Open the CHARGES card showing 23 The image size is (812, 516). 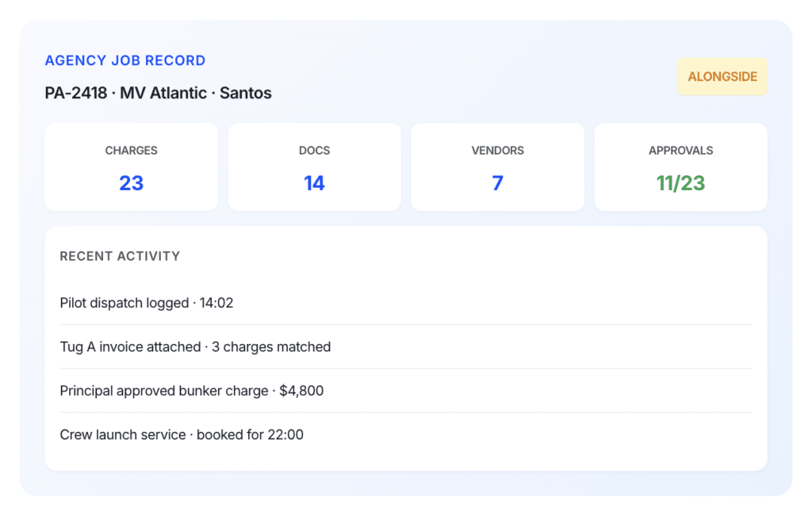(131, 166)
